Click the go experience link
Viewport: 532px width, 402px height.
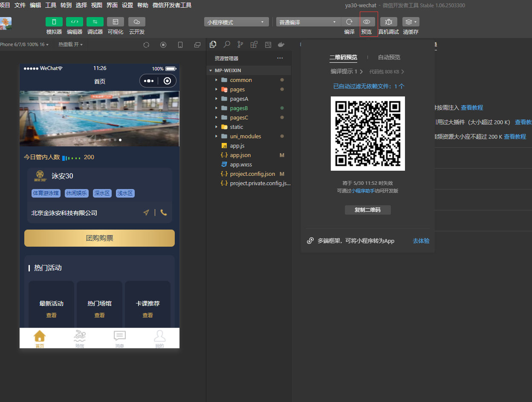421,241
